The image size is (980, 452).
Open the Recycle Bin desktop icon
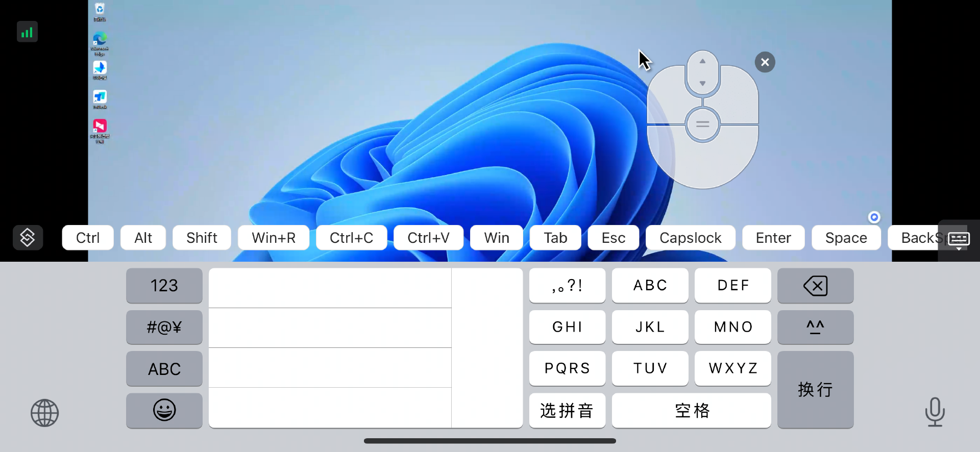(100, 12)
